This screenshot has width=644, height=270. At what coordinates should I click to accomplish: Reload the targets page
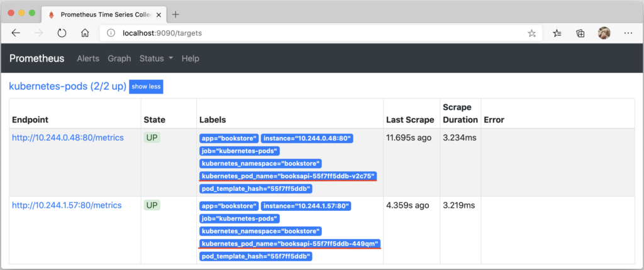(x=62, y=33)
